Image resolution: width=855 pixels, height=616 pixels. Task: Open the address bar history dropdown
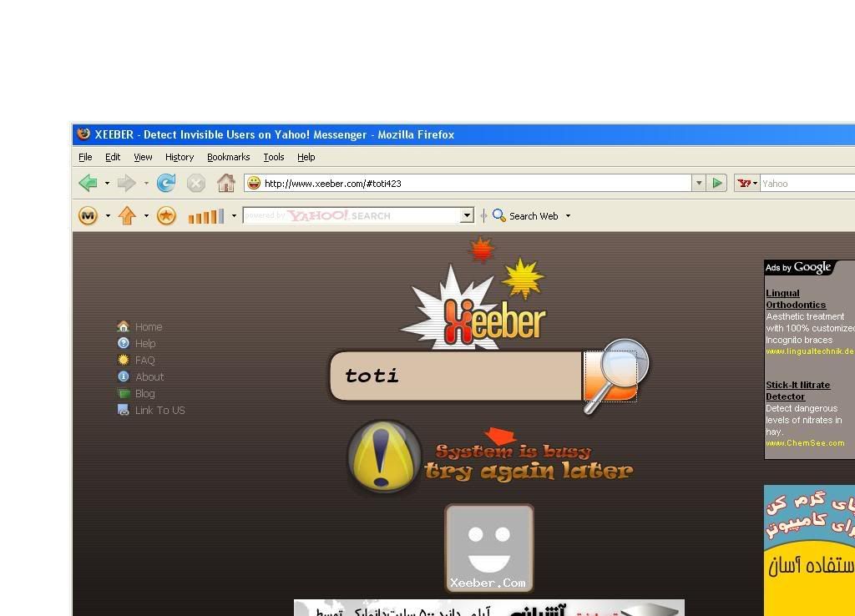699,183
